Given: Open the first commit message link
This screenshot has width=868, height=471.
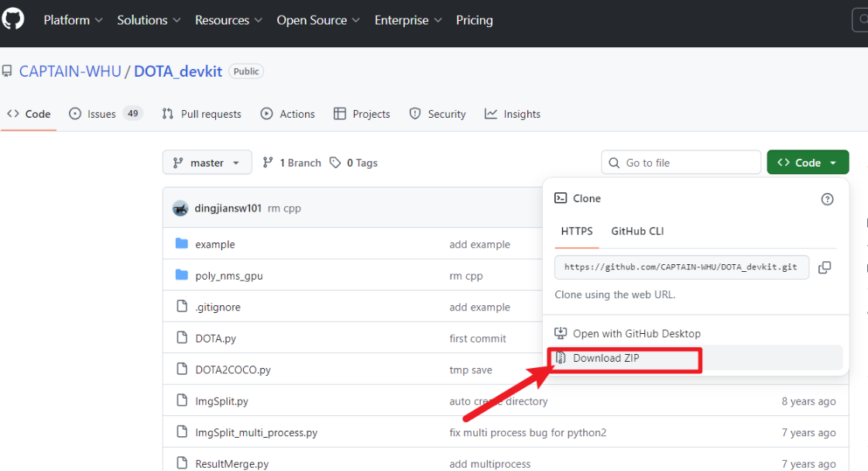Looking at the screenshot, I should pos(478,339).
